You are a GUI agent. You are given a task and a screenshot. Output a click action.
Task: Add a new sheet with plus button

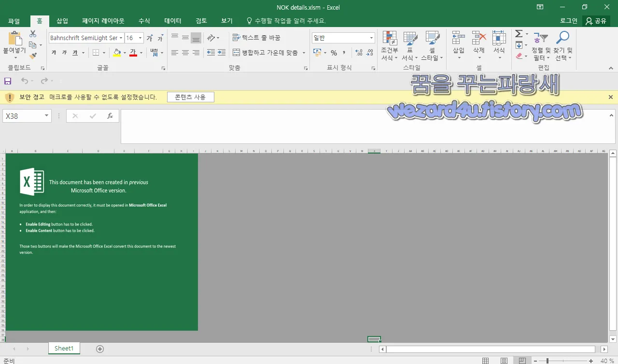(100, 349)
